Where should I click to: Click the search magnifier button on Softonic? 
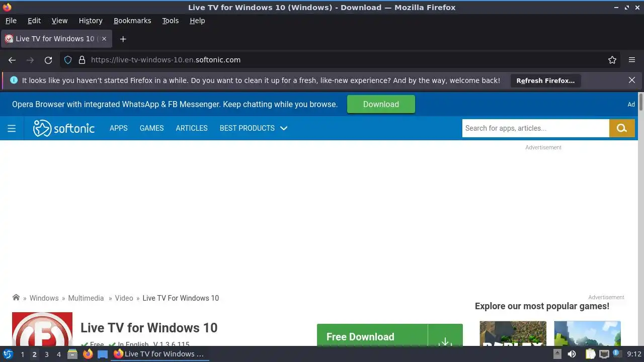(x=622, y=128)
